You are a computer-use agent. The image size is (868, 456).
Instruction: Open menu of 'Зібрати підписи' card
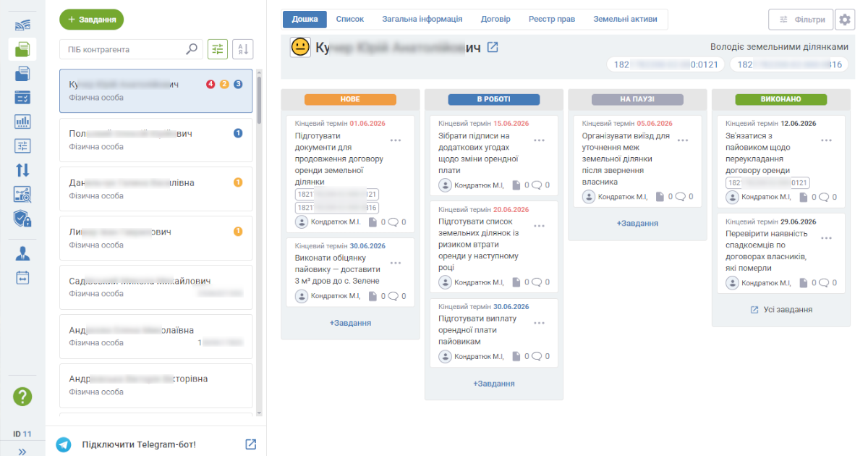tap(539, 140)
